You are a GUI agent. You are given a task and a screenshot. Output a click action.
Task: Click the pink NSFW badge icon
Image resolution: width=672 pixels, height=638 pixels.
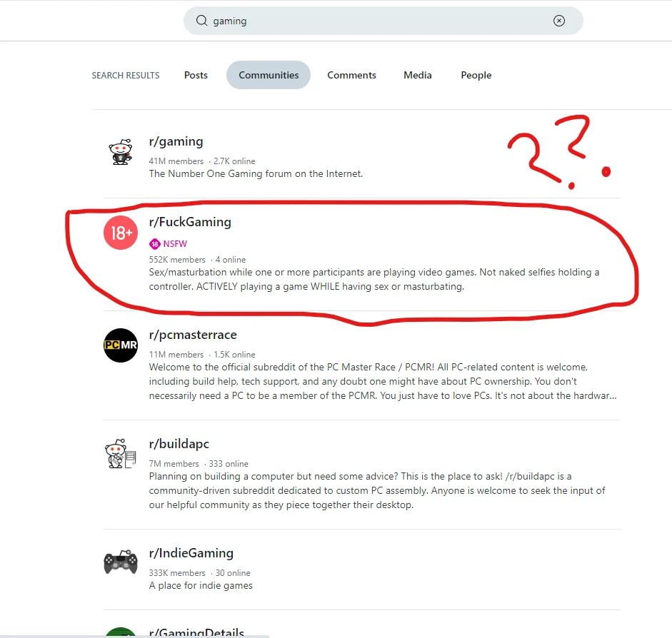(x=154, y=243)
